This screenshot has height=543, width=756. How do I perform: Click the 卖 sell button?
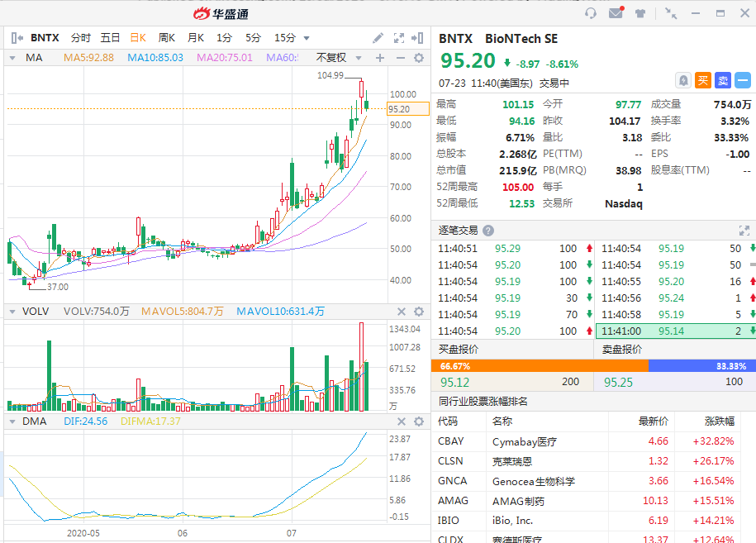(x=723, y=80)
